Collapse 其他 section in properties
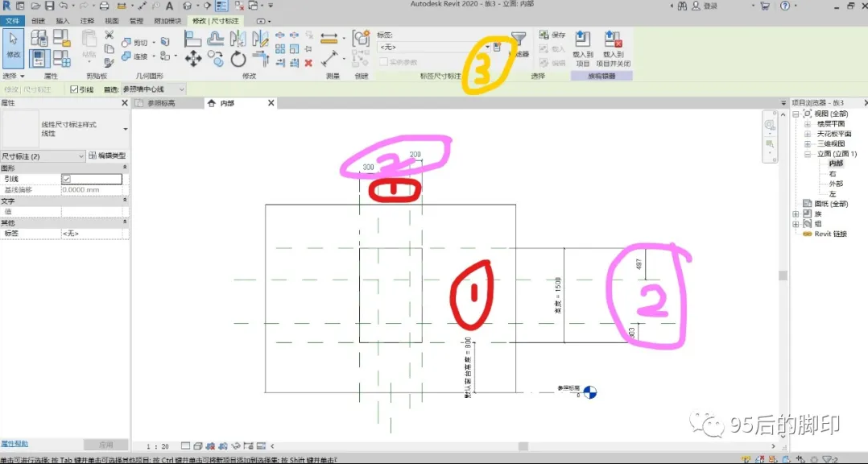 point(125,222)
